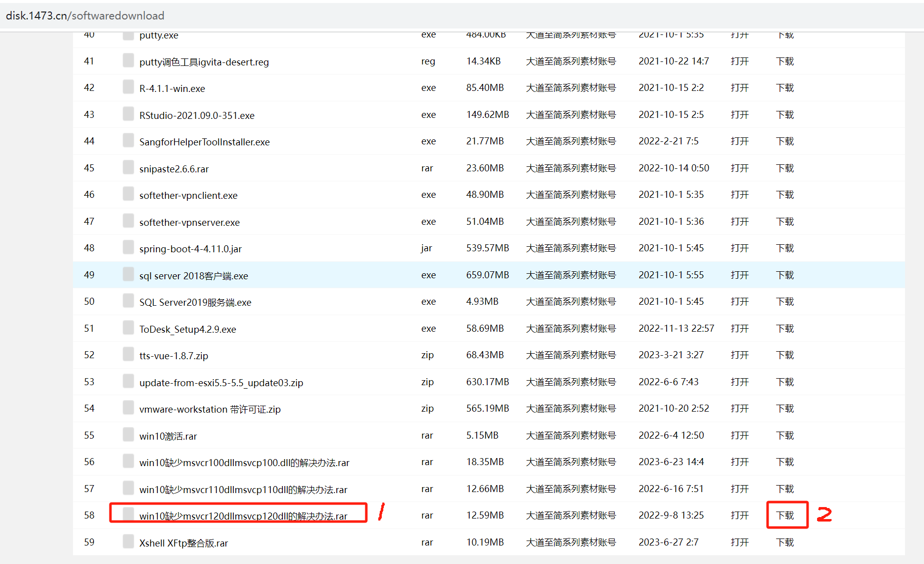924x564 pixels.
Task: Select file name win10激活.rar
Action: [x=168, y=436]
